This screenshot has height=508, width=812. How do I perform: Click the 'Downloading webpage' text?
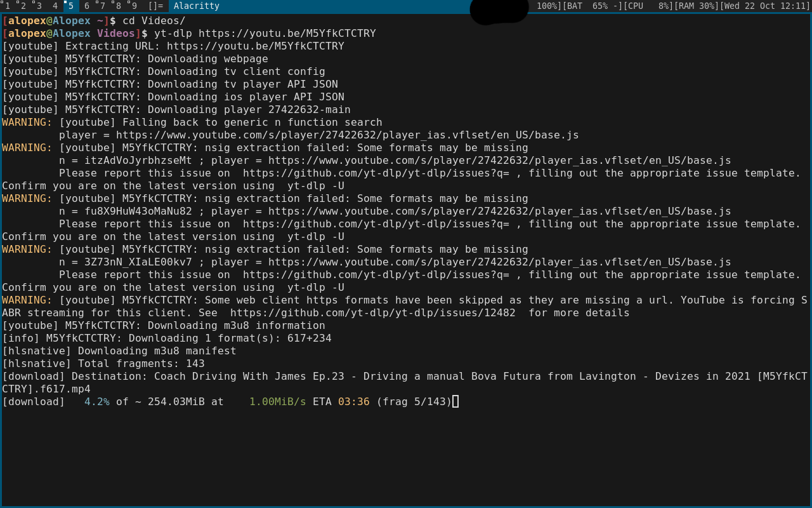pyautogui.click(x=208, y=59)
